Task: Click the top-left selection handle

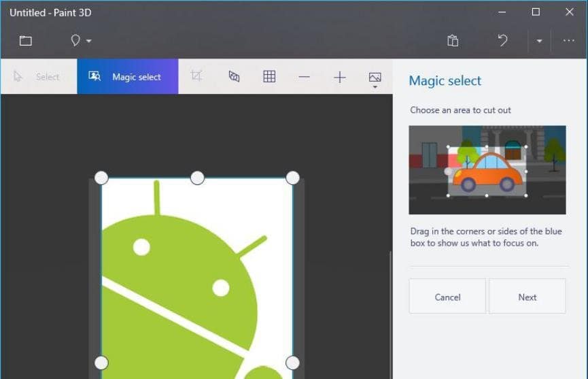Action: [x=101, y=178]
